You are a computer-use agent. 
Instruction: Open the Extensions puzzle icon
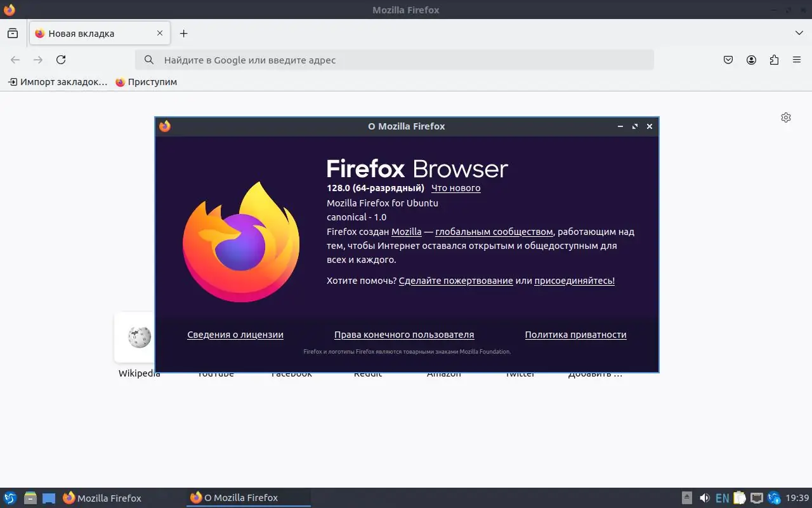pyautogui.click(x=774, y=60)
